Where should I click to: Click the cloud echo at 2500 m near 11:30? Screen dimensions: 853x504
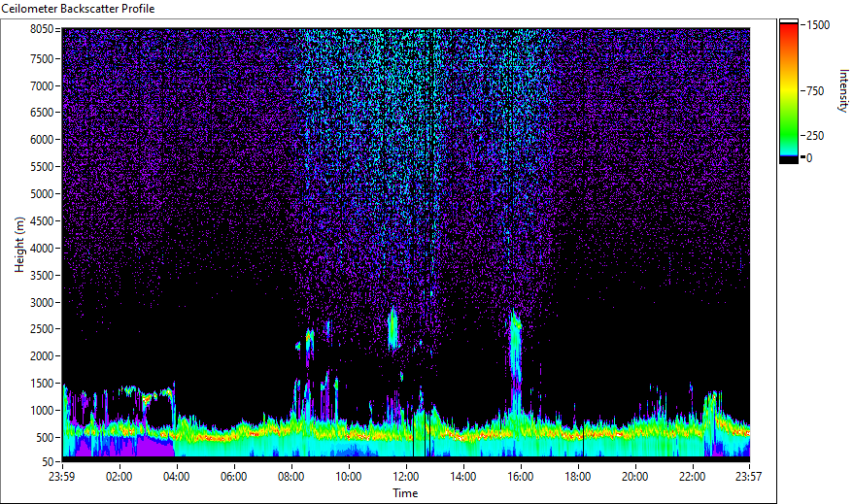(392, 327)
